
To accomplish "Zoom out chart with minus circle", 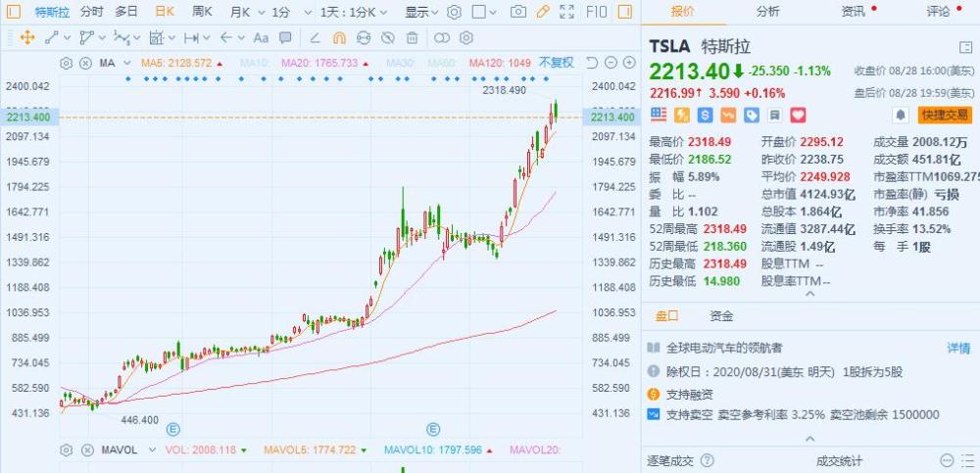I will point(612,63).
